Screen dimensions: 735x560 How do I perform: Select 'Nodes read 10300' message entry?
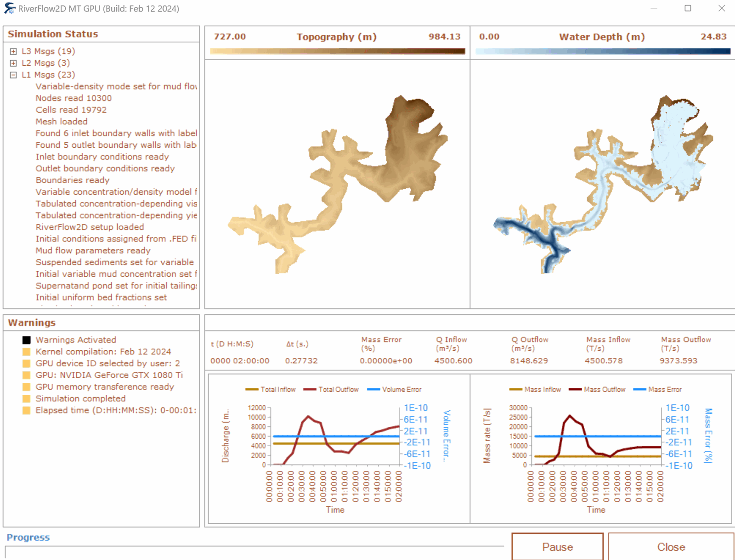coord(73,98)
